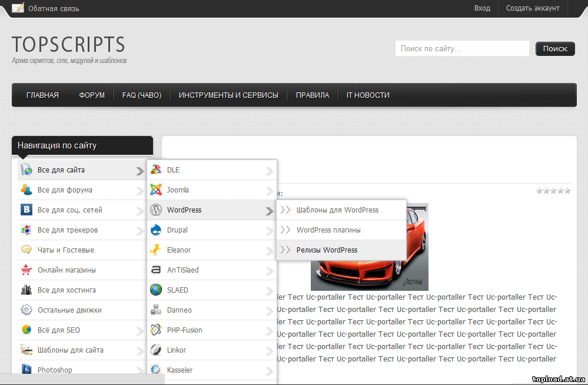The width and height of the screenshot is (588, 385).
Task: Click the 'Все для форума' users icon
Action: tap(26, 190)
